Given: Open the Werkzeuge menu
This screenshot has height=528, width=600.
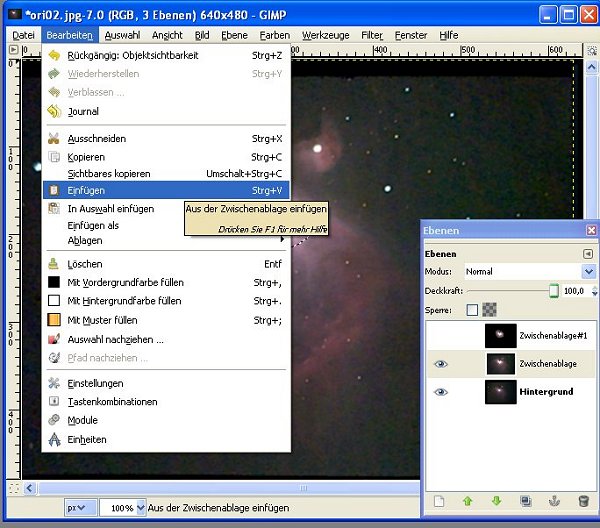Looking at the screenshot, I should pos(326,35).
